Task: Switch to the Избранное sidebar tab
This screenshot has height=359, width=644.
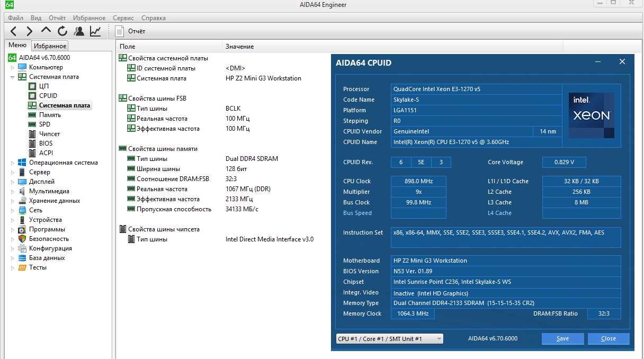Action: pyautogui.click(x=50, y=46)
